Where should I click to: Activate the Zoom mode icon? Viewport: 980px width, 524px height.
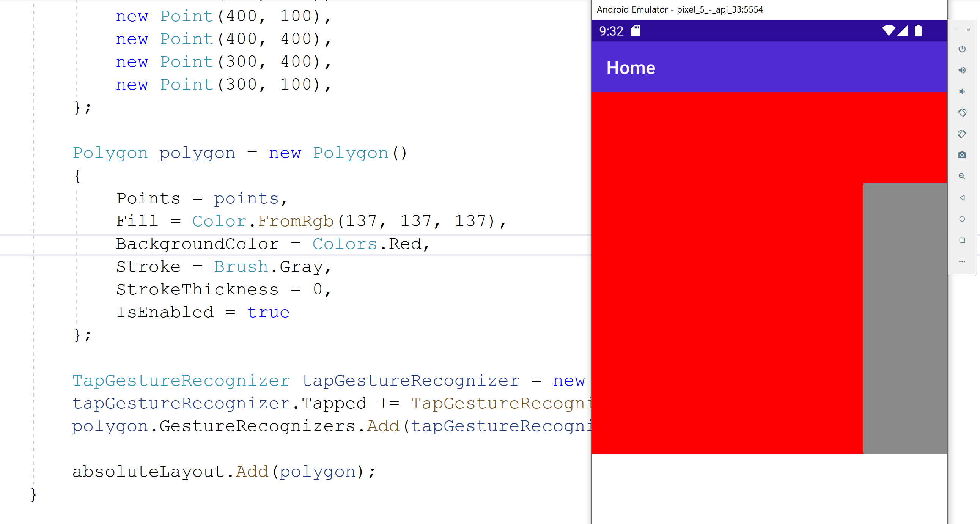click(x=963, y=176)
